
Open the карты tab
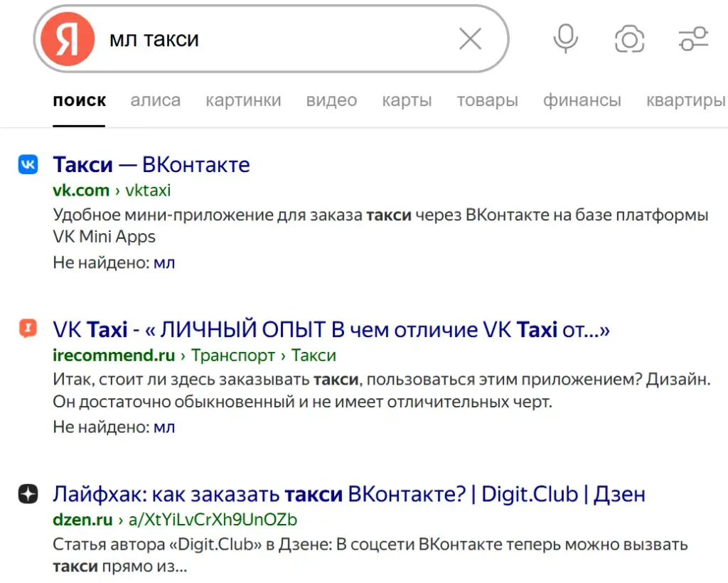coord(407,100)
